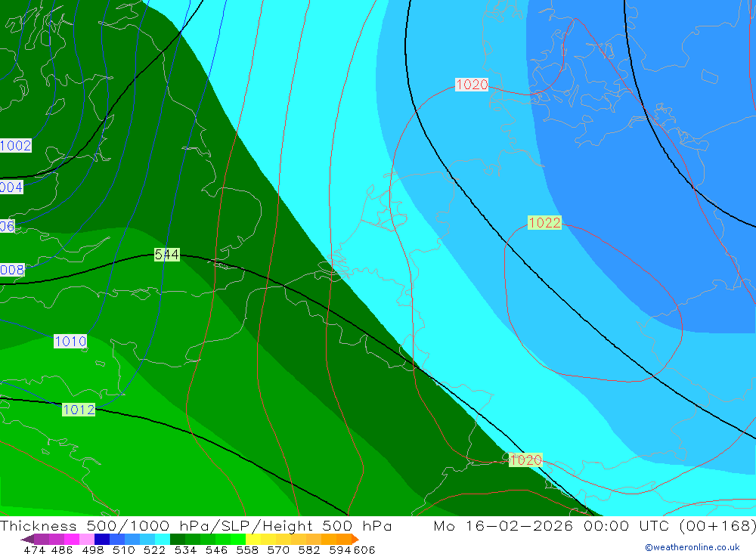Click the 606 legend value

tap(364, 549)
